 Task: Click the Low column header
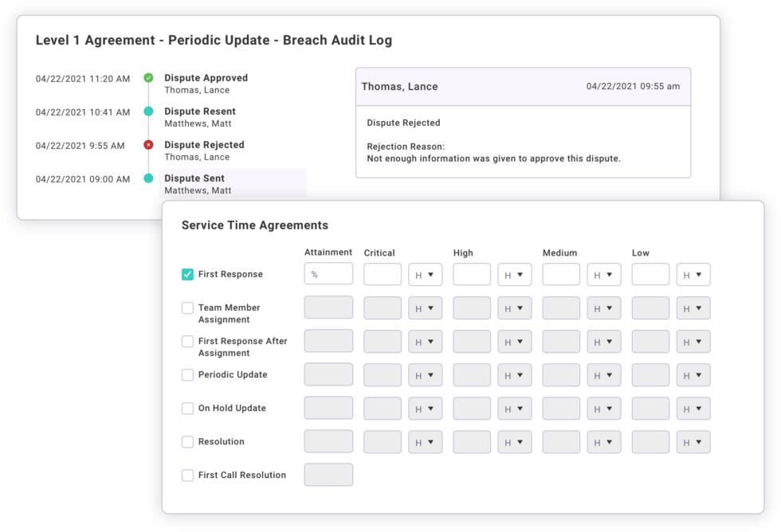pyautogui.click(x=641, y=252)
